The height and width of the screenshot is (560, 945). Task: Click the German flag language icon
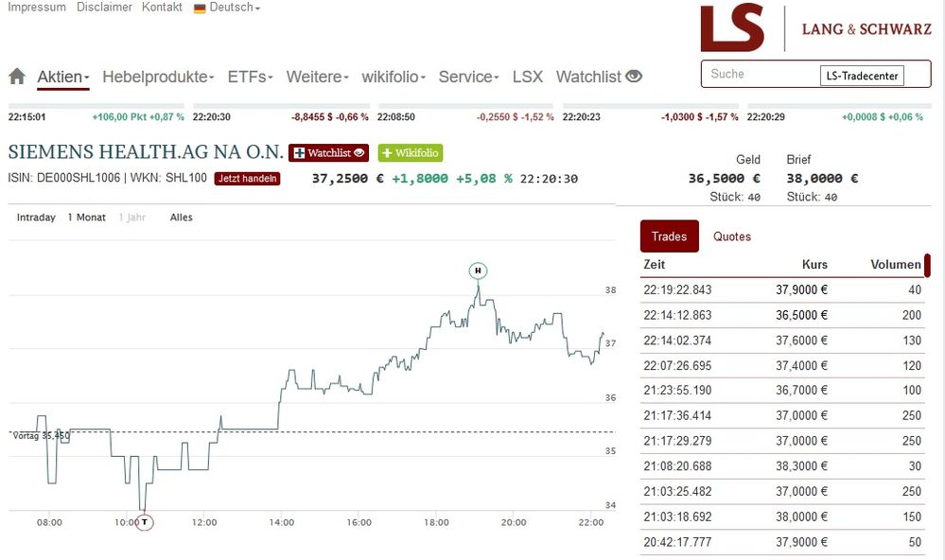[x=200, y=8]
